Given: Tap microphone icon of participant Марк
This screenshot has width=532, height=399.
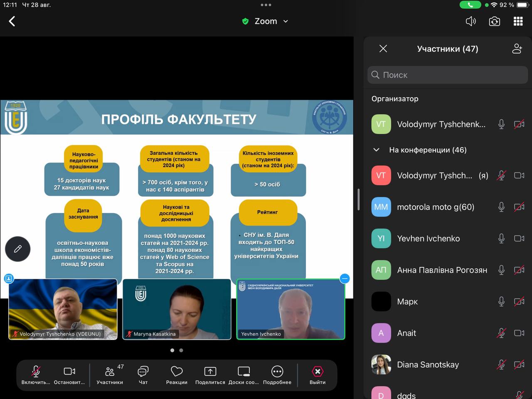Looking at the screenshot, I should pos(501,301).
